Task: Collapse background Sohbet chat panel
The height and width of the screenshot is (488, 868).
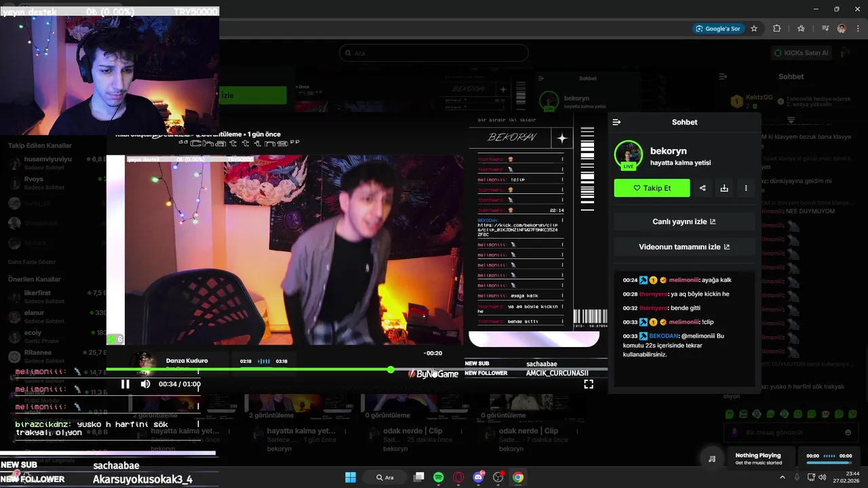Action: (723, 77)
